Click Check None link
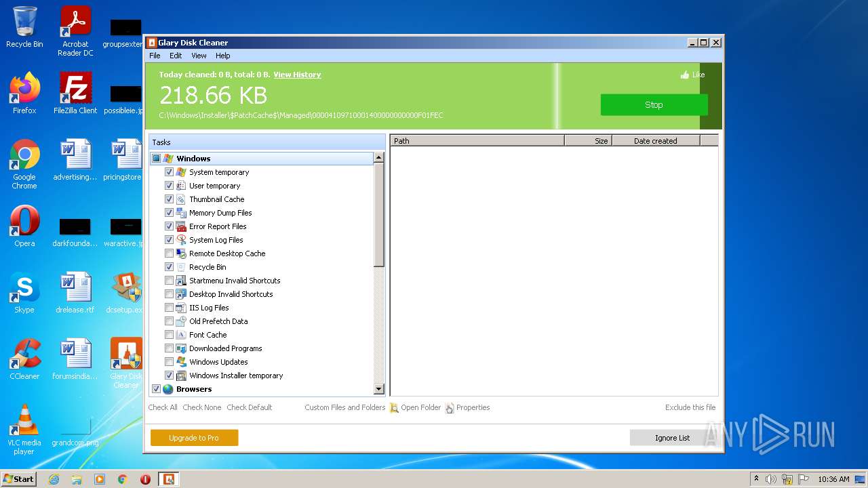The image size is (868, 488). pos(202,407)
